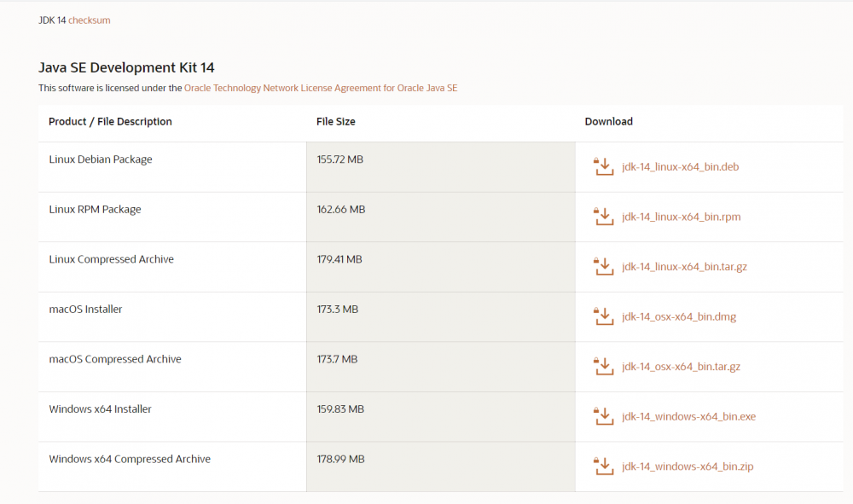Screen dimensions: 853x504
Task: Click the 178.99 MB file size
Action: 340,459
